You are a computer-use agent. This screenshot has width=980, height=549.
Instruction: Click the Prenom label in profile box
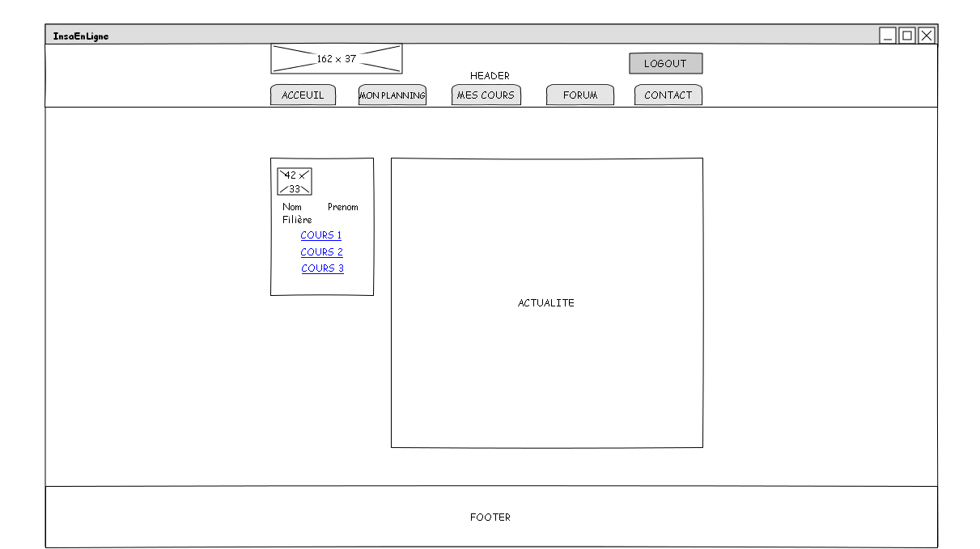pos(343,207)
